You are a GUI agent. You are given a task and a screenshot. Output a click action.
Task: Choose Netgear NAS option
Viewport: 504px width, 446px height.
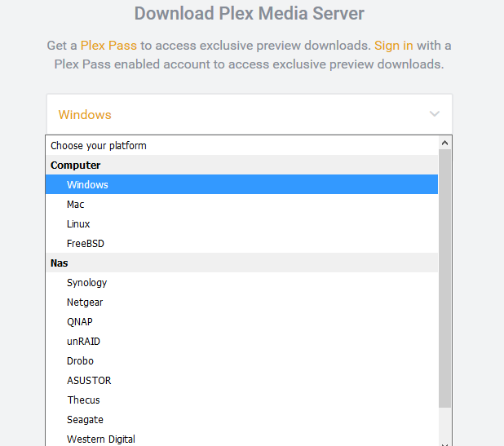[x=85, y=302]
